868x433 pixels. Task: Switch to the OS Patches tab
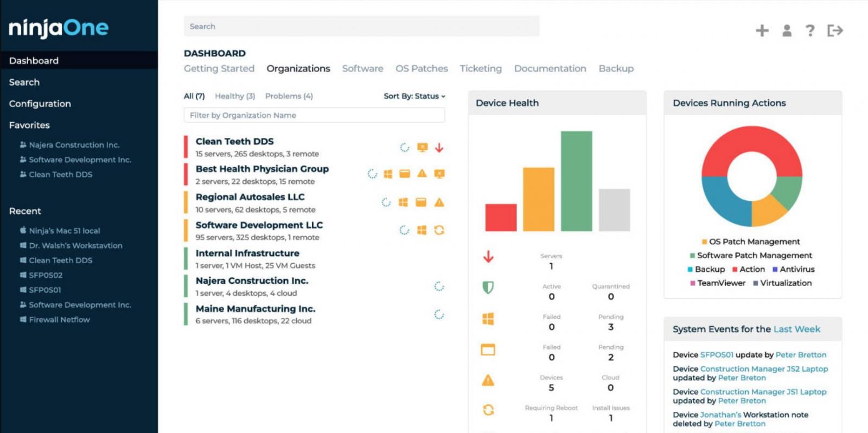422,68
